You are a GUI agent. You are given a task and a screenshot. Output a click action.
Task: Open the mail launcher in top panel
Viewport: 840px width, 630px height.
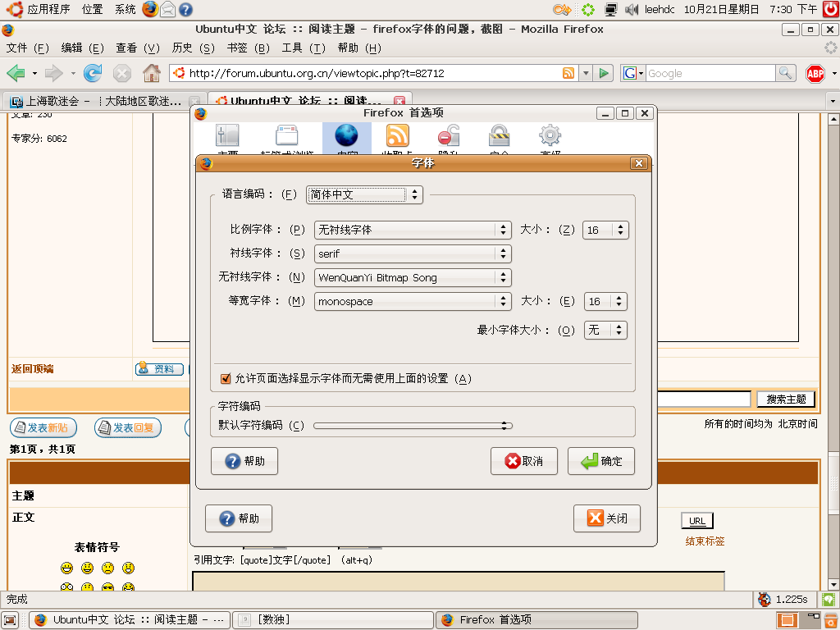click(x=167, y=9)
